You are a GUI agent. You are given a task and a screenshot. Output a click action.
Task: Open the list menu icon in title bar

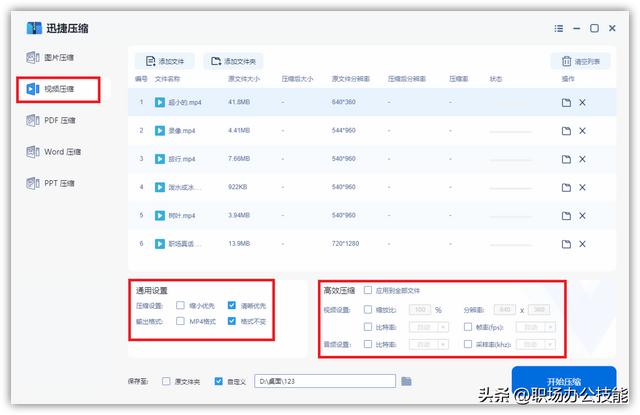(559, 28)
